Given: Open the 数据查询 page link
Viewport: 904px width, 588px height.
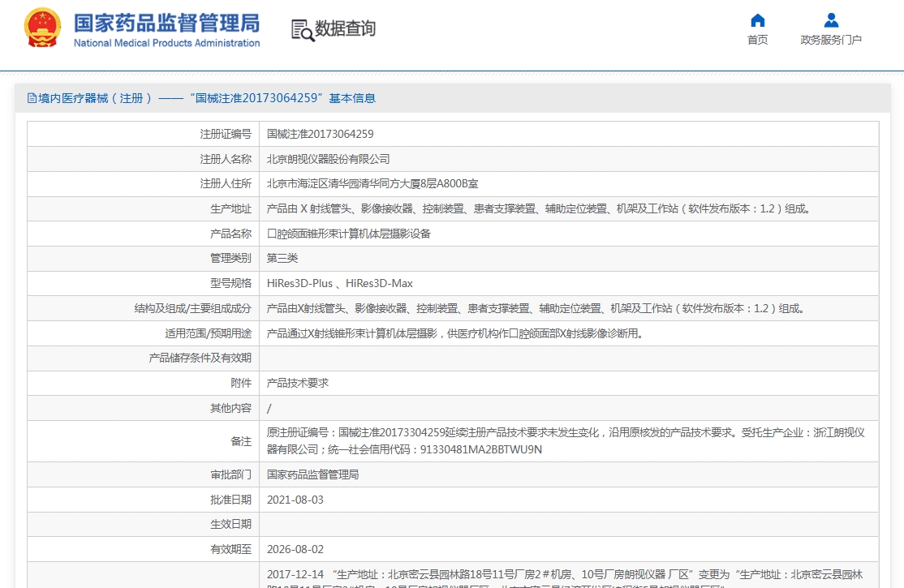Looking at the screenshot, I should 345,28.
